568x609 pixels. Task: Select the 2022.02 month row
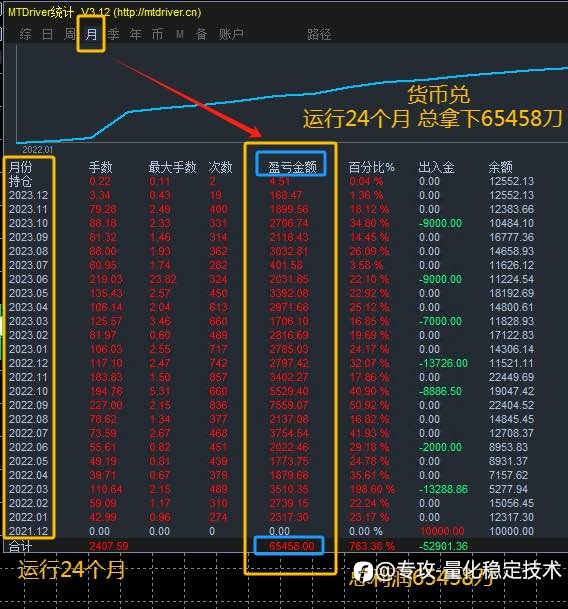pyautogui.click(x=271, y=503)
